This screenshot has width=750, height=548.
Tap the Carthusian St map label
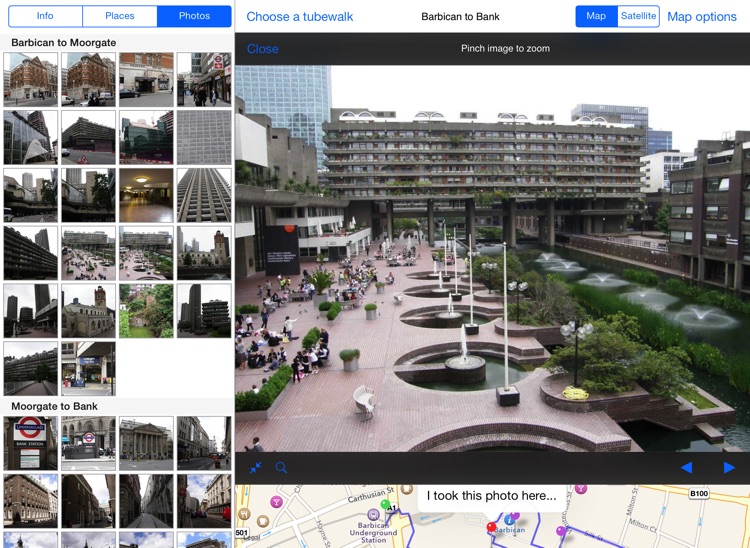371,494
